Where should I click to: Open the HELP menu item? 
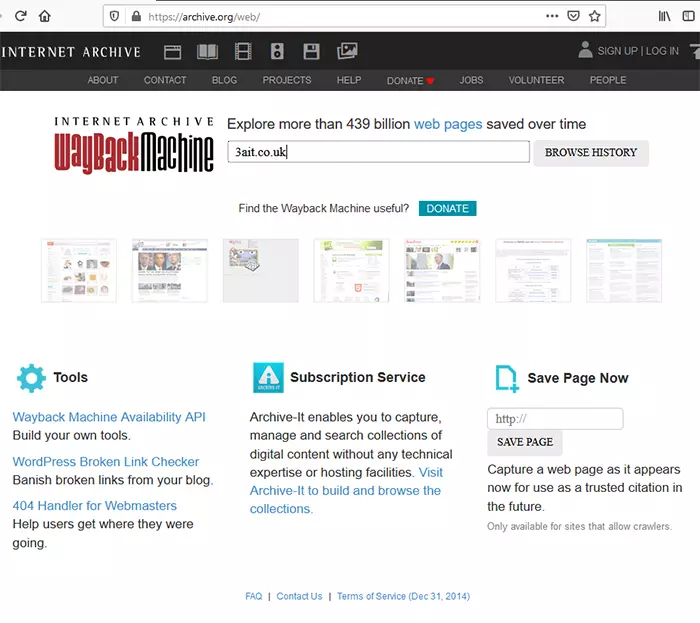(x=349, y=80)
